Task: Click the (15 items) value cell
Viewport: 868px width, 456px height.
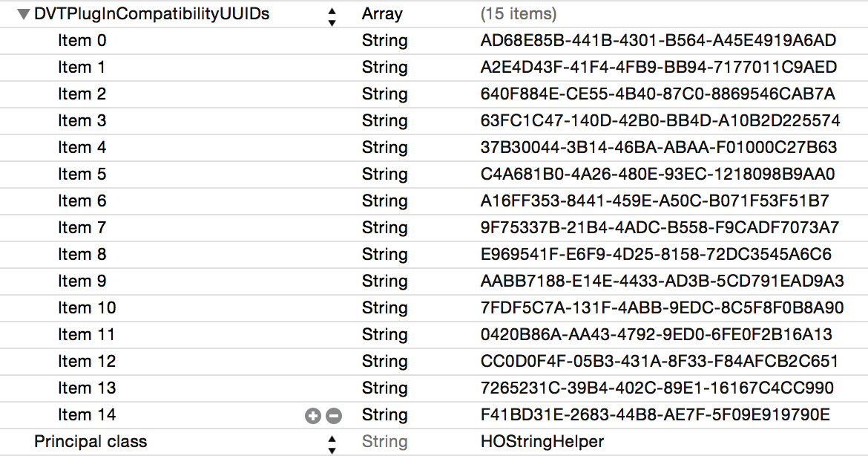Action: click(518, 14)
